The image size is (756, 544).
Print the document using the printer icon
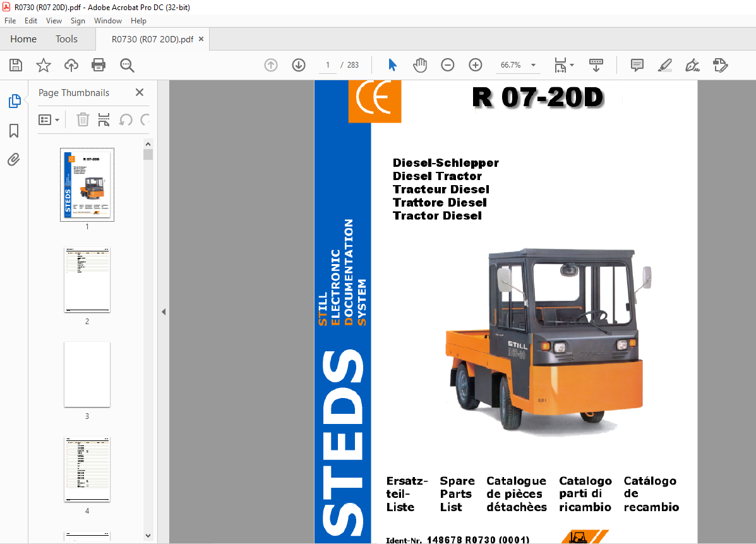click(99, 65)
